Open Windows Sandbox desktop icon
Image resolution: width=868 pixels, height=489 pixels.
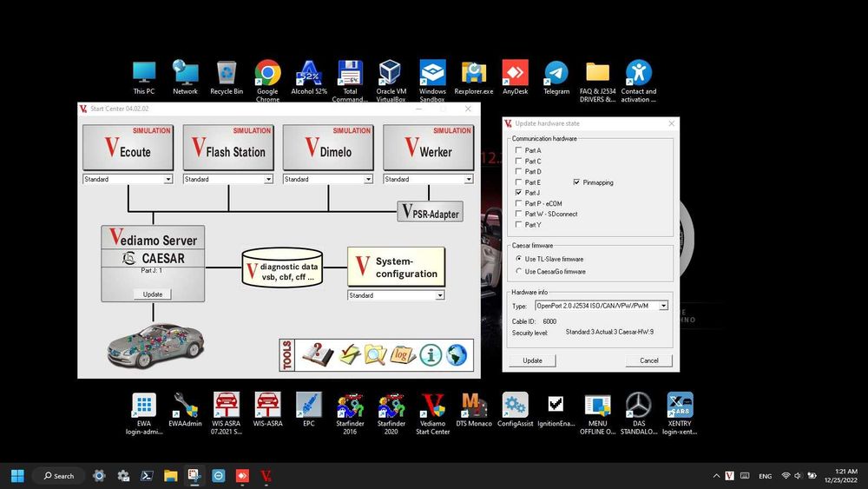point(432,81)
